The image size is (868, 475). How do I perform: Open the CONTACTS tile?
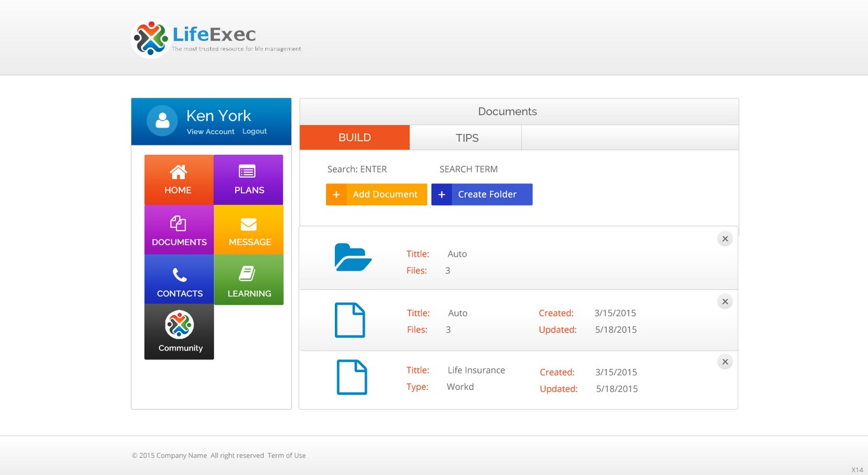[179, 279]
